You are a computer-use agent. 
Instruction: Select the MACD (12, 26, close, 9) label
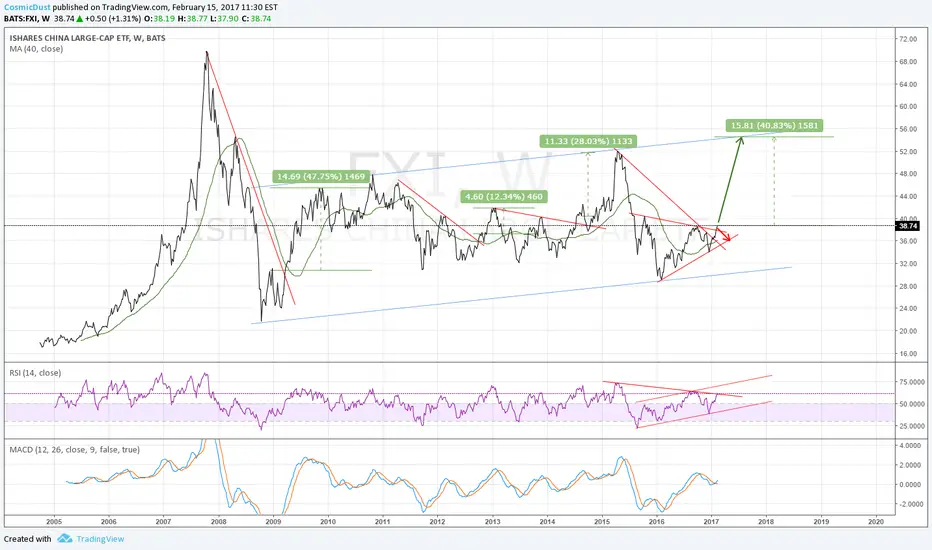pos(74,450)
